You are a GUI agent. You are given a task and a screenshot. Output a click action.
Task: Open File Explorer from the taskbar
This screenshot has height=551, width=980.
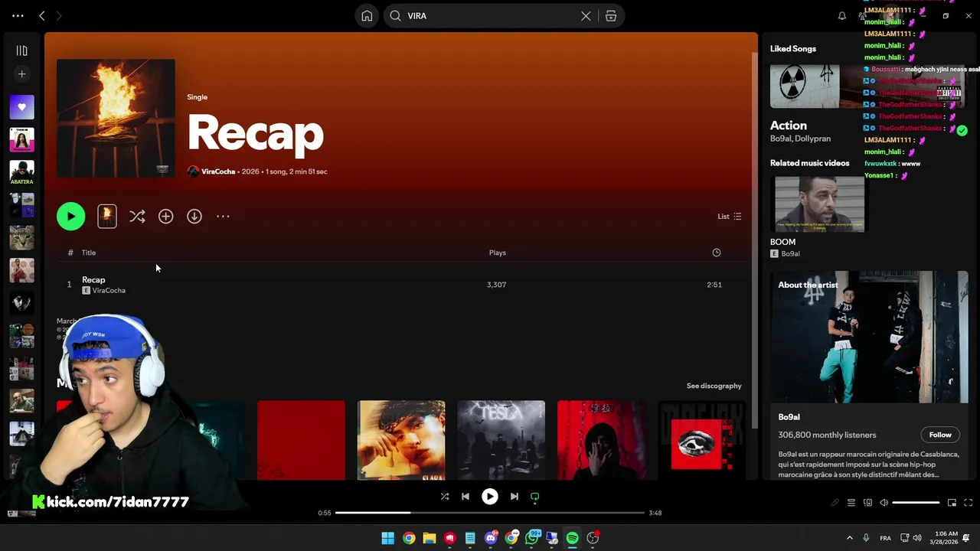[x=429, y=538]
